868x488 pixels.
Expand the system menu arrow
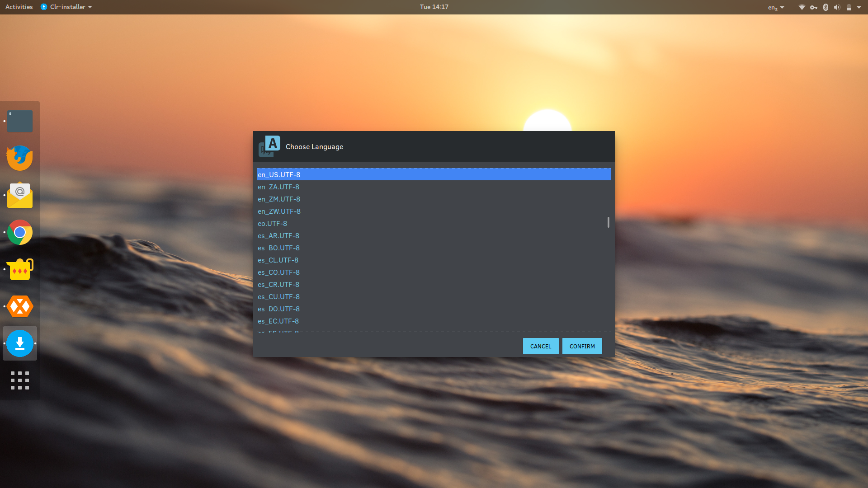(x=859, y=7)
